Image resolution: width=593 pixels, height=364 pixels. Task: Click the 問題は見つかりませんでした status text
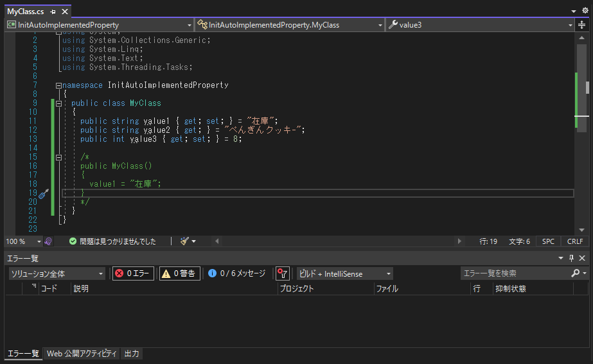click(118, 241)
